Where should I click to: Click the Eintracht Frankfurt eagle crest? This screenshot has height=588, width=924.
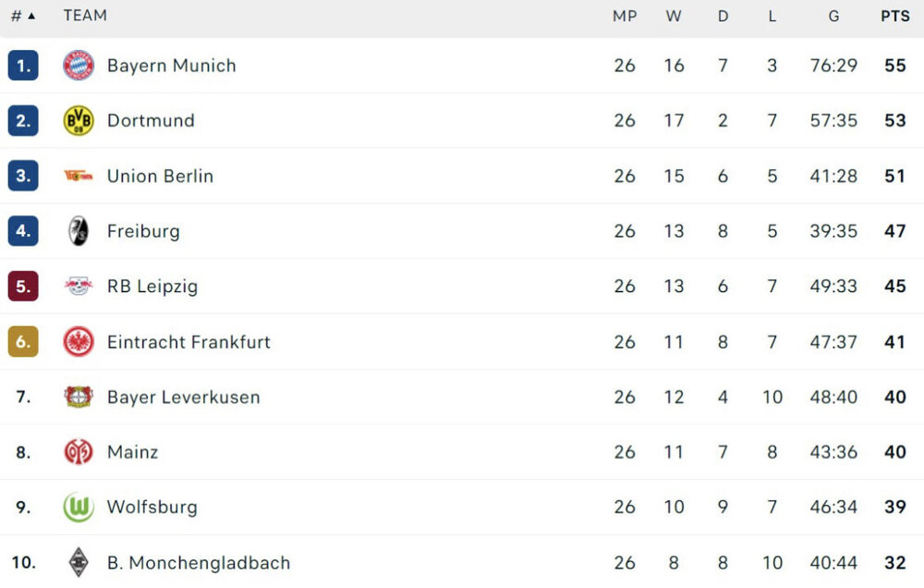pyautogui.click(x=79, y=342)
